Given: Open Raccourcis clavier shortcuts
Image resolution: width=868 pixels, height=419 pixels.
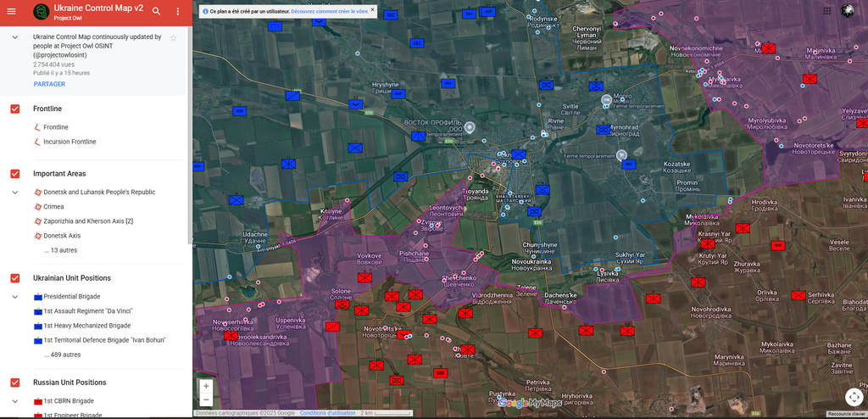Looking at the screenshot, I should point(847,413).
